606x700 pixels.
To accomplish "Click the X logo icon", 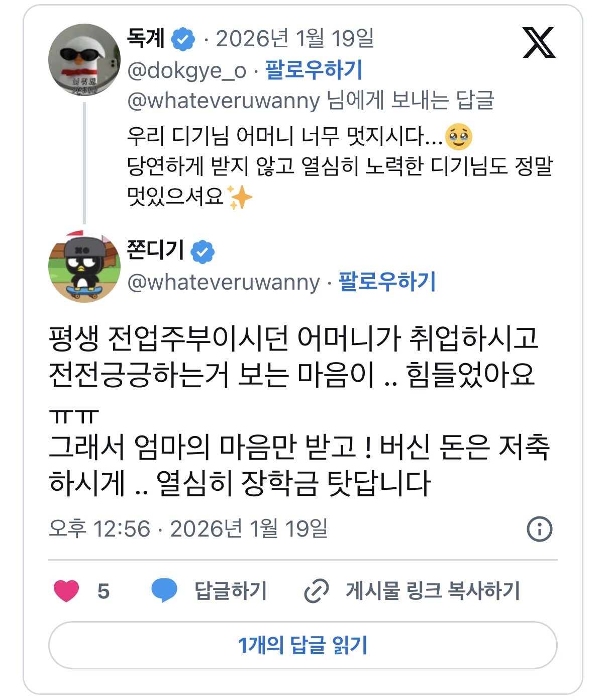I will click(539, 43).
